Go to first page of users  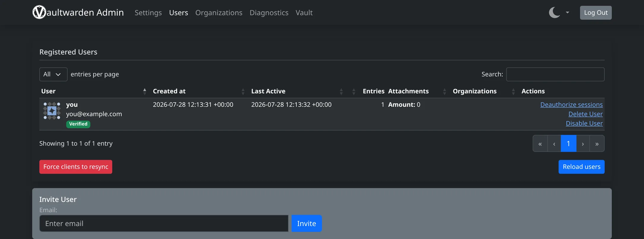(540, 144)
